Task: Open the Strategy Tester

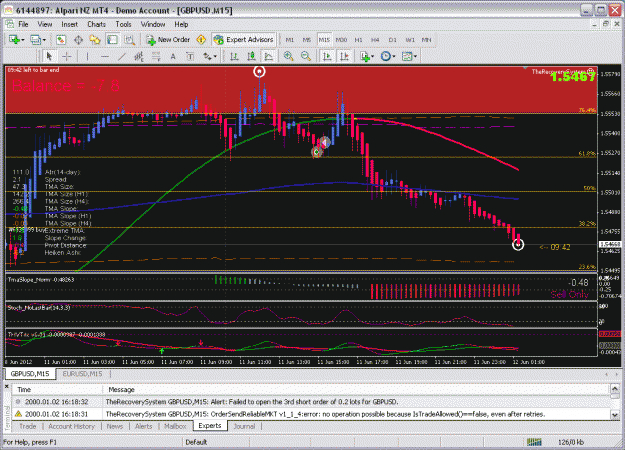Action: click(x=129, y=40)
